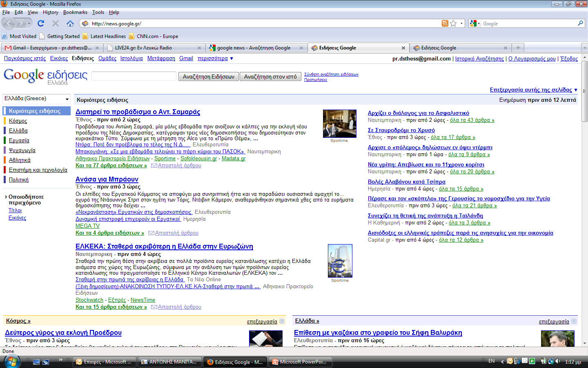Screen dimensions: 588x368
Task: Go to the Firefox home page icon
Action: pos(70,24)
